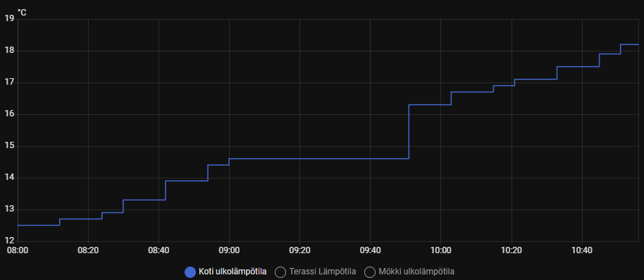Select the Mökki ulkolämpötila legend label
Screen dimensions: 644x280
point(416,272)
